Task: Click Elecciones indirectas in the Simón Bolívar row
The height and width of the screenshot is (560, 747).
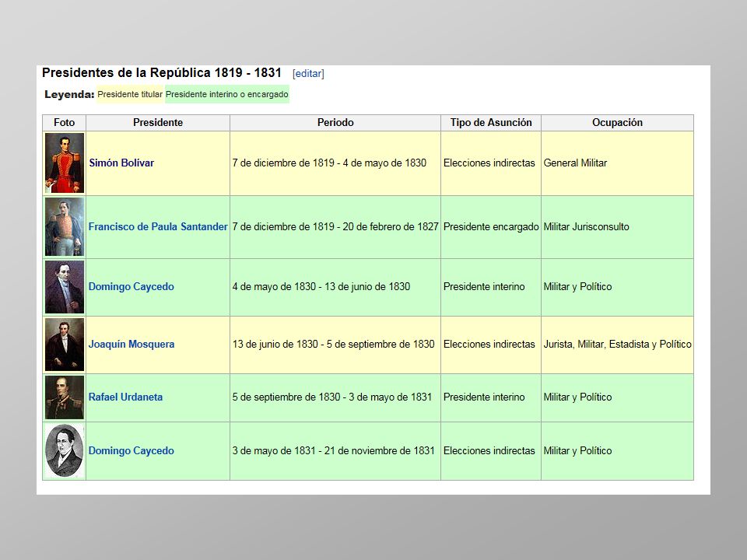Action: tap(489, 163)
